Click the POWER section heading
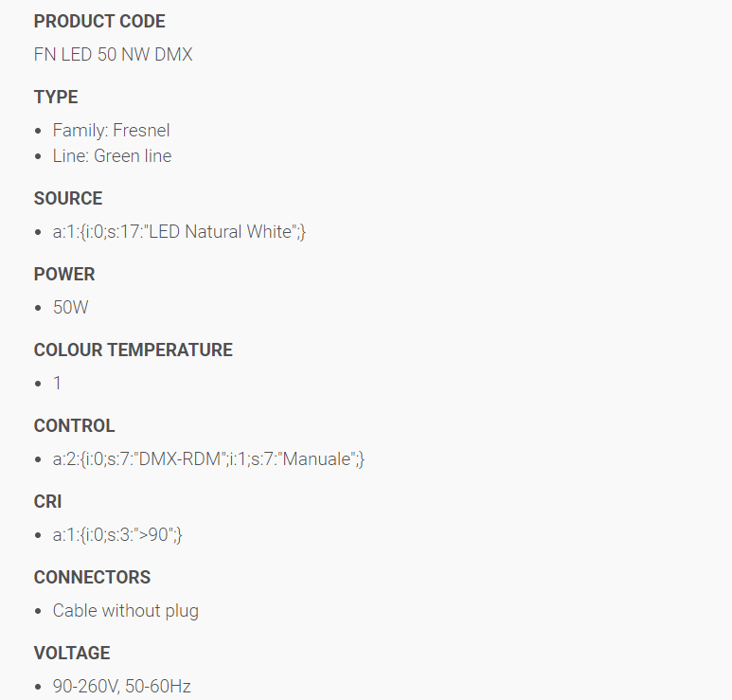This screenshot has height=700, width=732. (x=64, y=274)
